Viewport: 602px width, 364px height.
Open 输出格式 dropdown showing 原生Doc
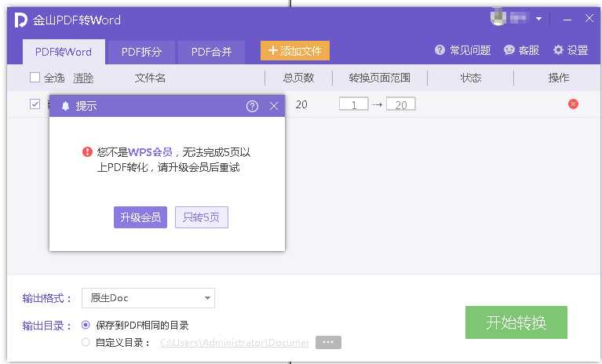point(148,298)
